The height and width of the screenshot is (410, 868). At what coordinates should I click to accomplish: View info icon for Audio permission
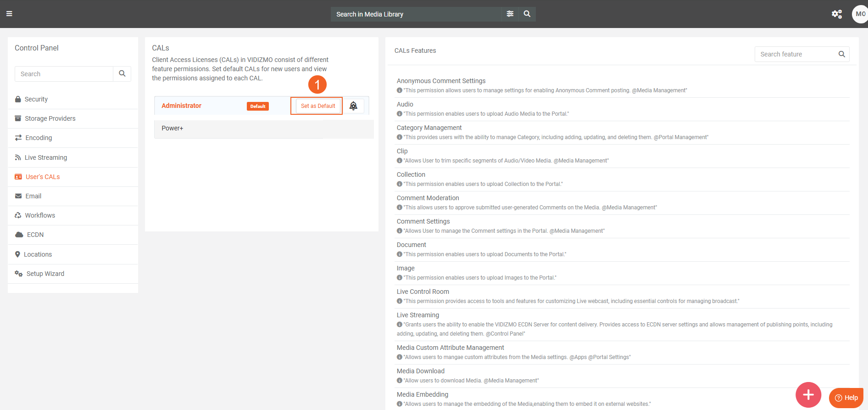(x=400, y=114)
